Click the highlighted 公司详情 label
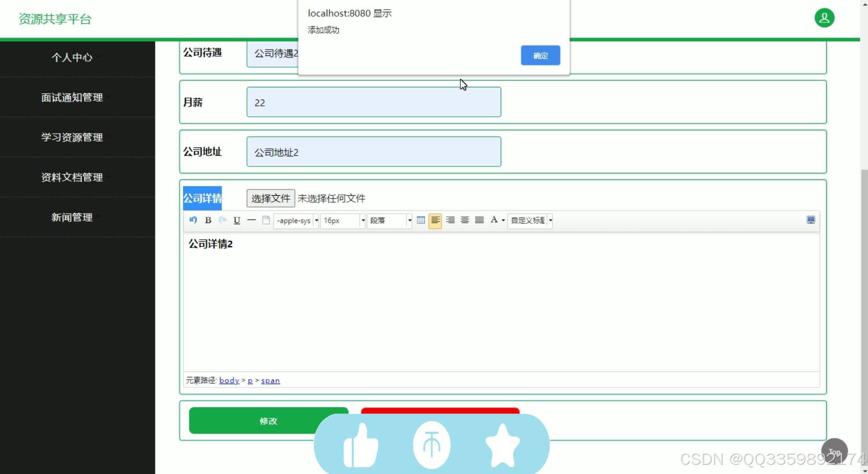 pyautogui.click(x=203, y=198)
